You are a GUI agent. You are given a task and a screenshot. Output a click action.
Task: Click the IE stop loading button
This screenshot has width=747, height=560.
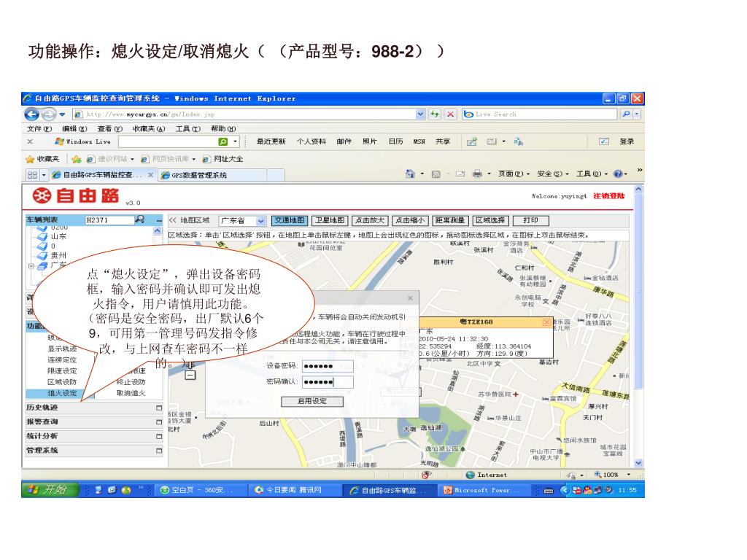click(450, 114)
